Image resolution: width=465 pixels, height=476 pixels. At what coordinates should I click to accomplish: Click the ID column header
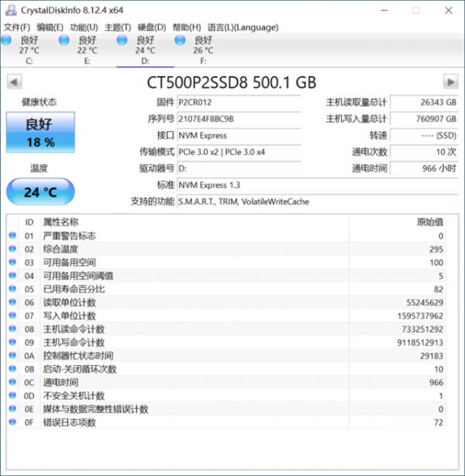click(29, 222)
